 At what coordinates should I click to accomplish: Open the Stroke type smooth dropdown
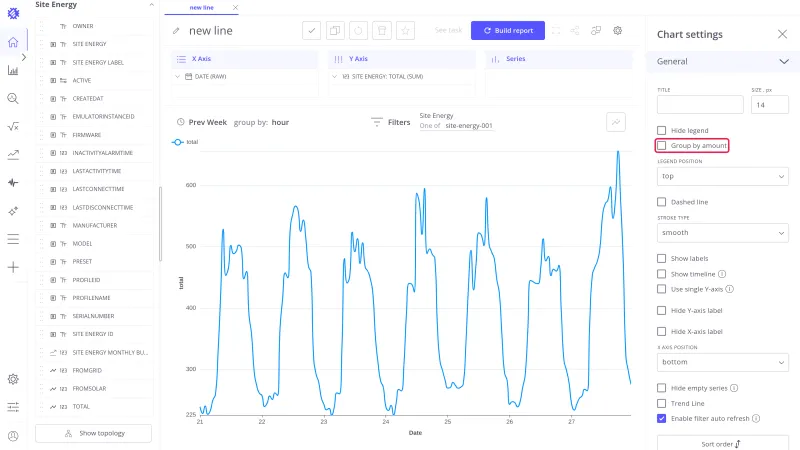[722, 233]
